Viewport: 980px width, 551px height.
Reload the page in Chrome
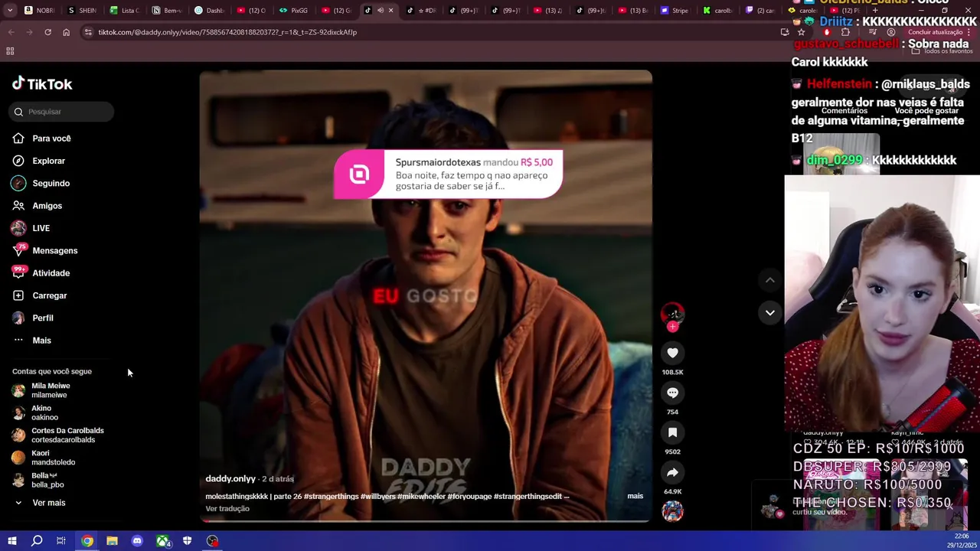click(x=47, y=32)
